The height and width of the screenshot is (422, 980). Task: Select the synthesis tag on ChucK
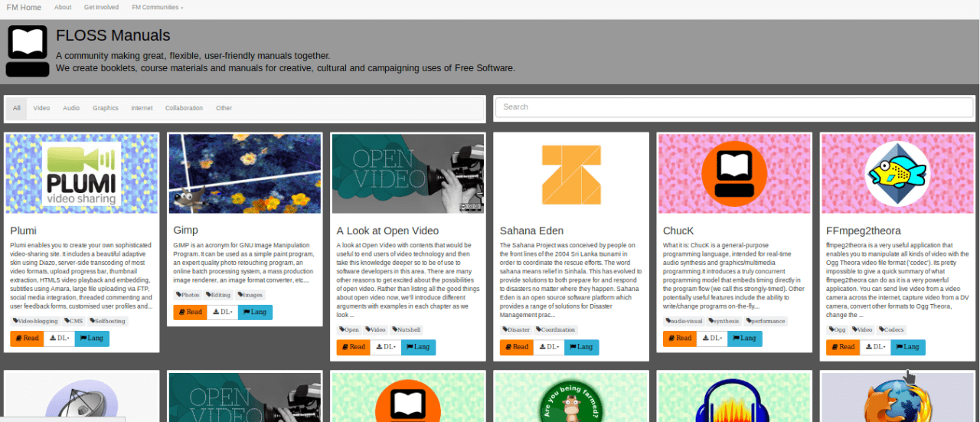[724, 321]
